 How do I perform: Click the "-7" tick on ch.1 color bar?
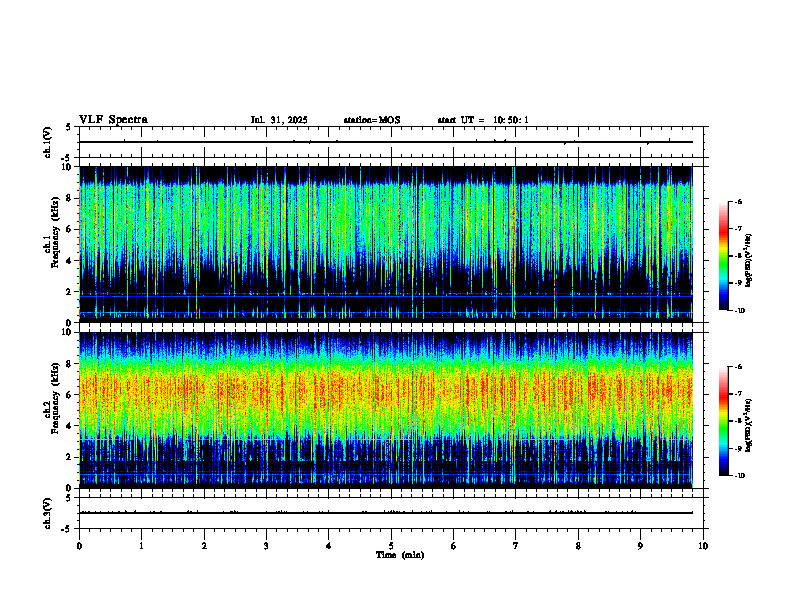(x=738, y=229)
